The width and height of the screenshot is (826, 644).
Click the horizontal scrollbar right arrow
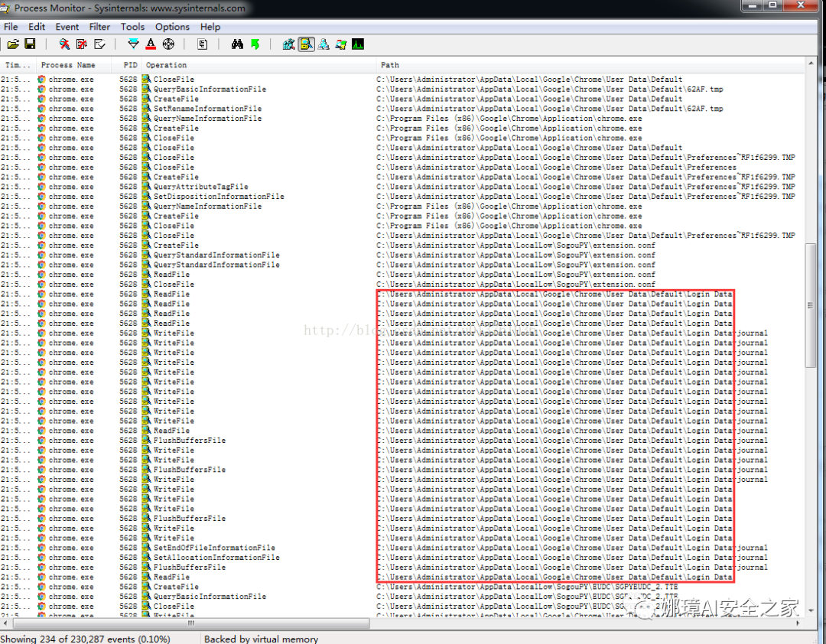click(x=798, y=623)
